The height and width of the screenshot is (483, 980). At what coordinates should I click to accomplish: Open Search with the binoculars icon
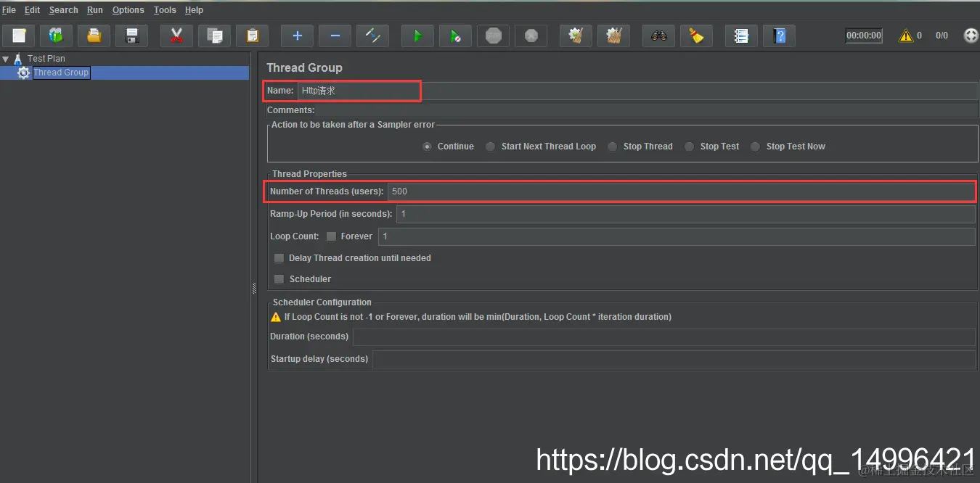coord(658,36)
